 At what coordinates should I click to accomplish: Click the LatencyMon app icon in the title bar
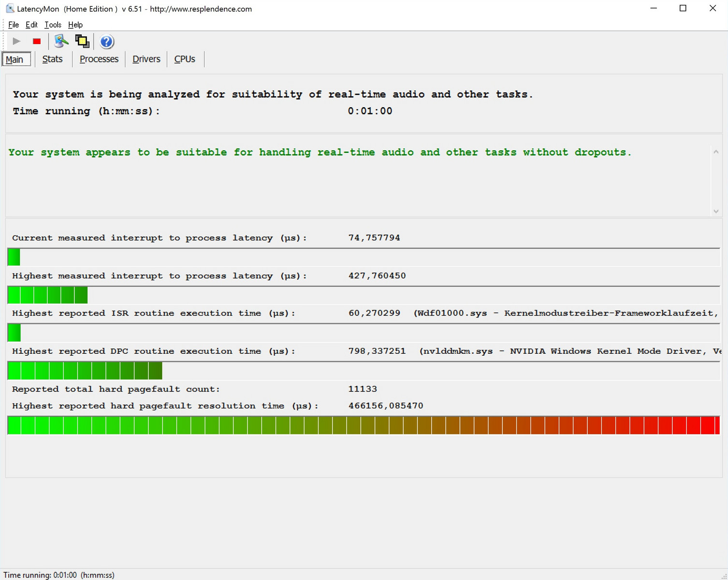[x=10, y=8]
